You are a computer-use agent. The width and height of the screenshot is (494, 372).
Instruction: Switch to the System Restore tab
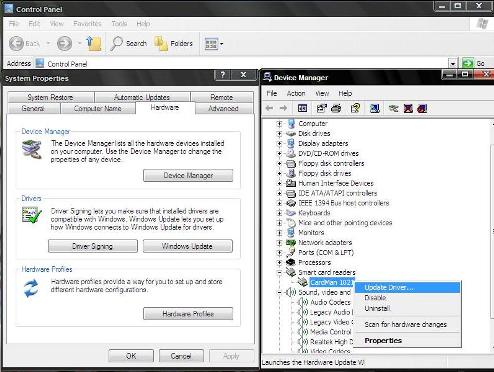click(x=50, y=97)
